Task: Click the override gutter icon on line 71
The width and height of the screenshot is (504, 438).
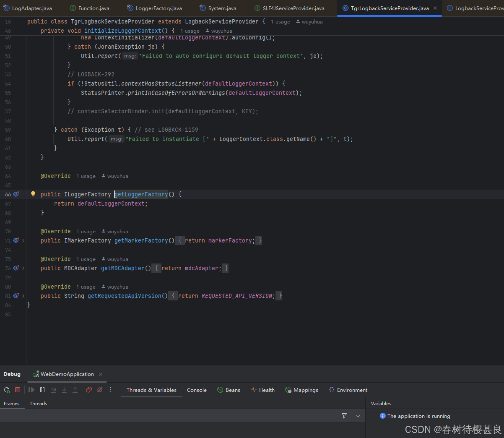Action: 16,240
